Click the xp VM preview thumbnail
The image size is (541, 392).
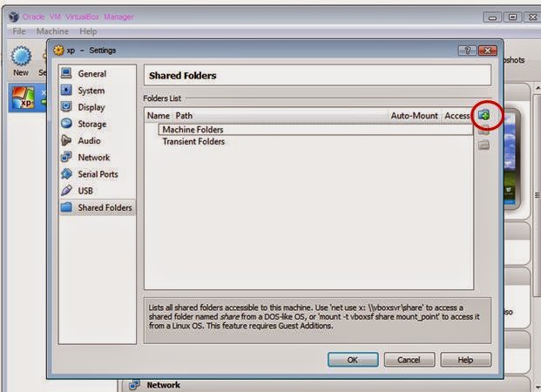tap(512, 159)
